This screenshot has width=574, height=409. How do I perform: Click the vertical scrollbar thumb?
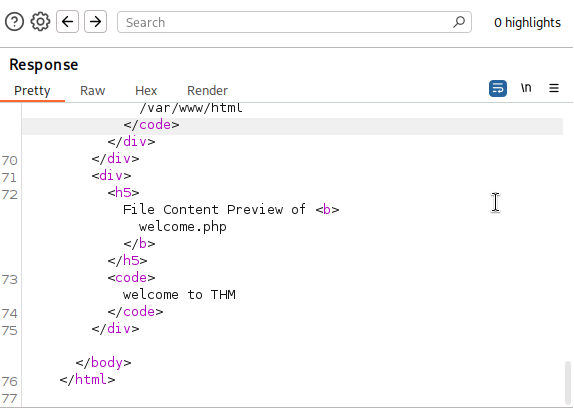pyautogui.click(x=568, y=383)
